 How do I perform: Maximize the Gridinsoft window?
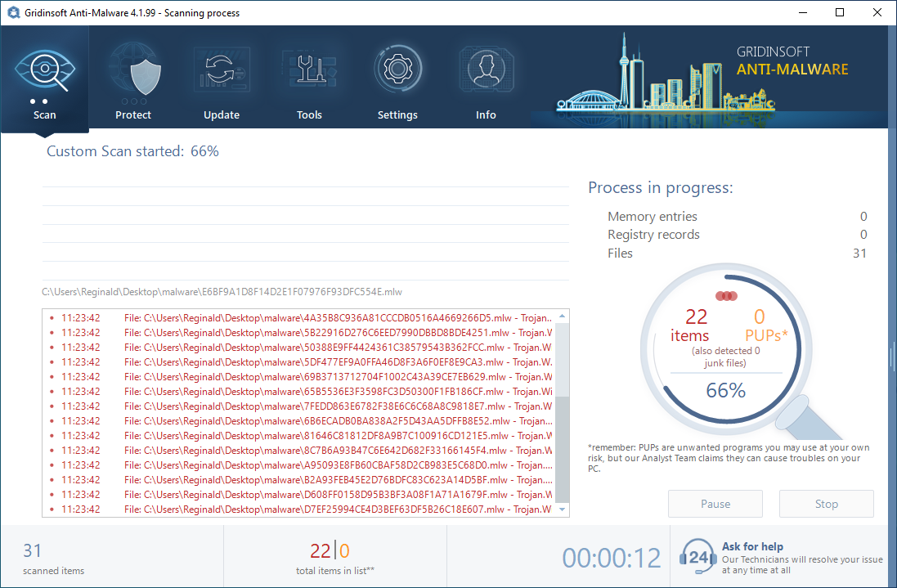pyautogui.click(x=840, y=13)
